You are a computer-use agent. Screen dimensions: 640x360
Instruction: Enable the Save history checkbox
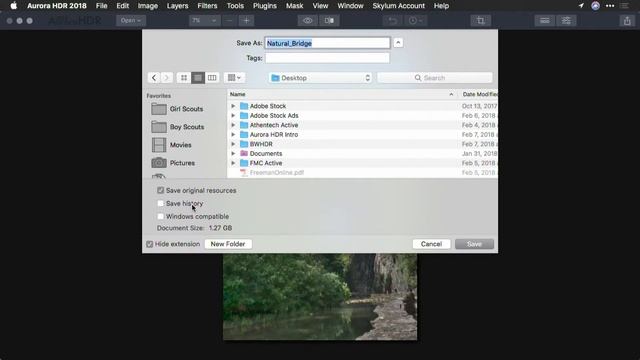tap(160, 203)
